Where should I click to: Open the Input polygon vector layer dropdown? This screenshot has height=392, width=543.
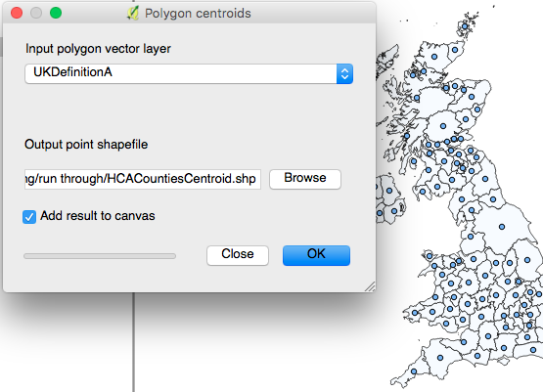[189, 73]
